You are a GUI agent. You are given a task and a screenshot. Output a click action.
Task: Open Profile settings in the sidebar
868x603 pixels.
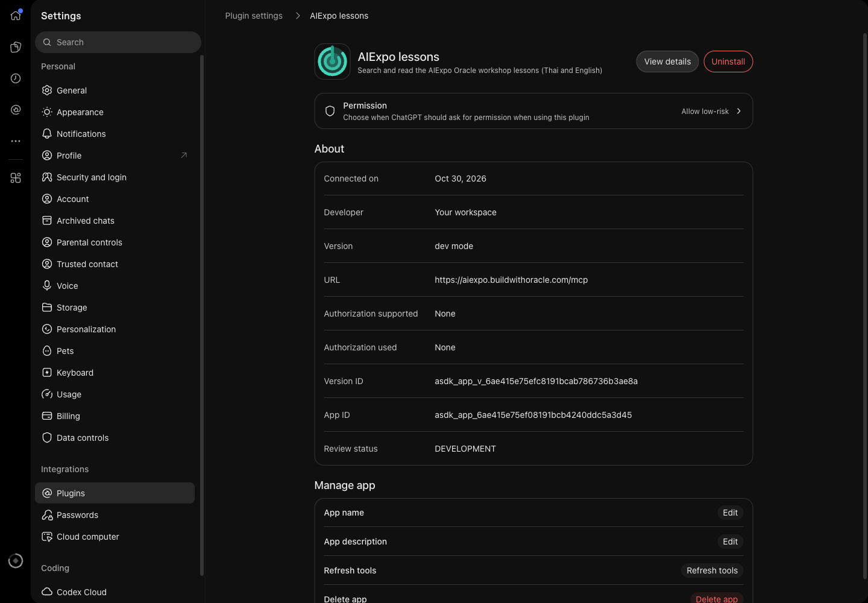tap(115, 156)
